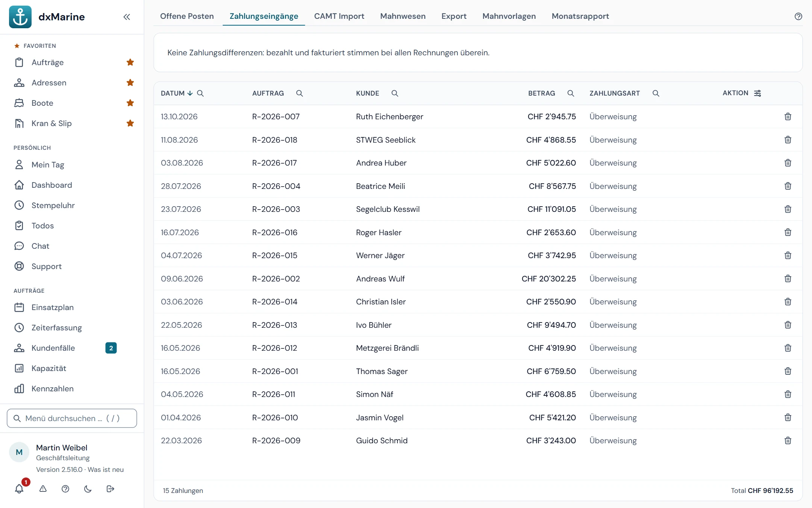
Task: Select the Kennzahlen sidebar entry
Action: click(71, 389)
